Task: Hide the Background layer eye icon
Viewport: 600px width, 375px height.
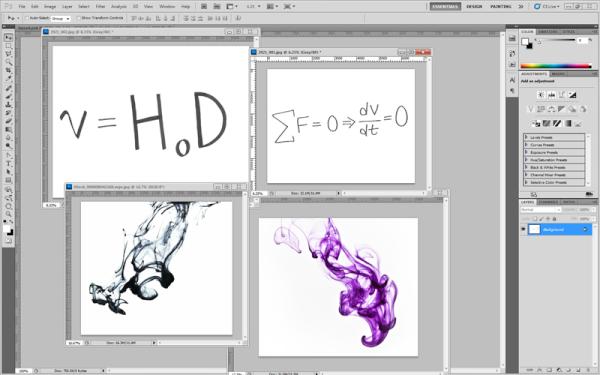Action: coord(523,229)
